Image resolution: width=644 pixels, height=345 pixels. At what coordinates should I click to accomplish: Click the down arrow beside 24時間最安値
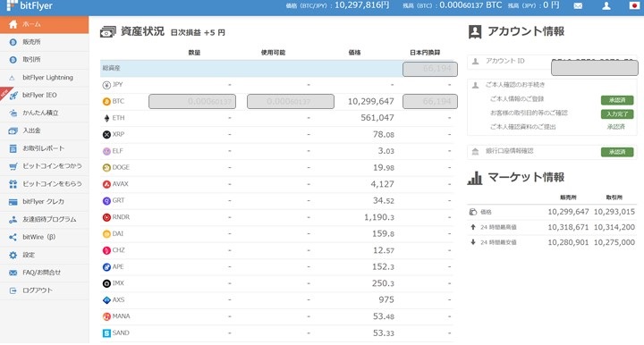(473, 242)
